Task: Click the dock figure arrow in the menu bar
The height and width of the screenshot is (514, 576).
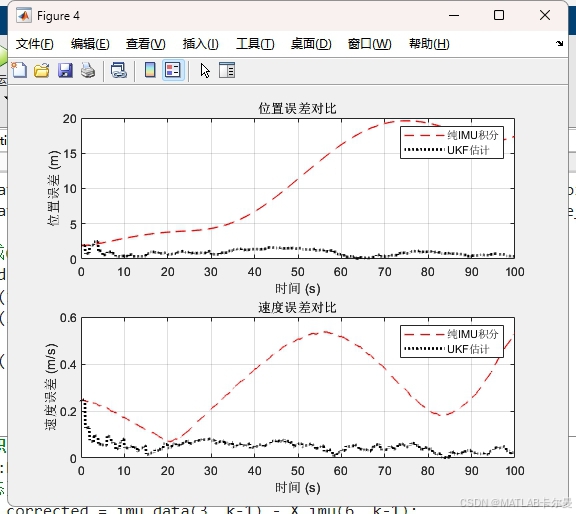Action: click(x=559, y=43)
